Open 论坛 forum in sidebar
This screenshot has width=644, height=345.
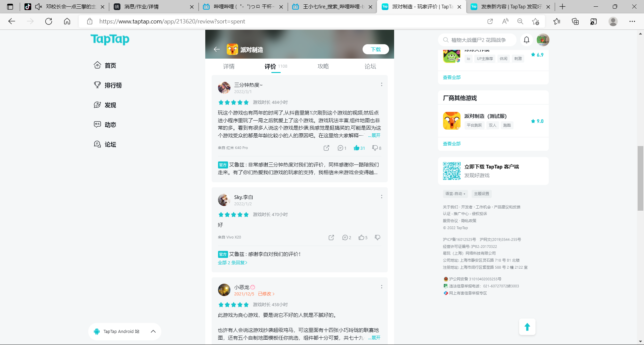(105, 144)
